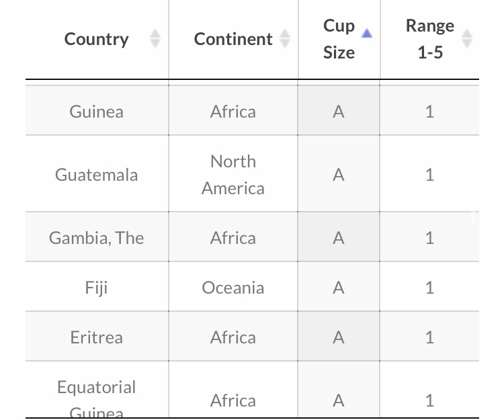Select the Eritrea country cell
Viewport: 504px width, 420px height.
(97, 337)
